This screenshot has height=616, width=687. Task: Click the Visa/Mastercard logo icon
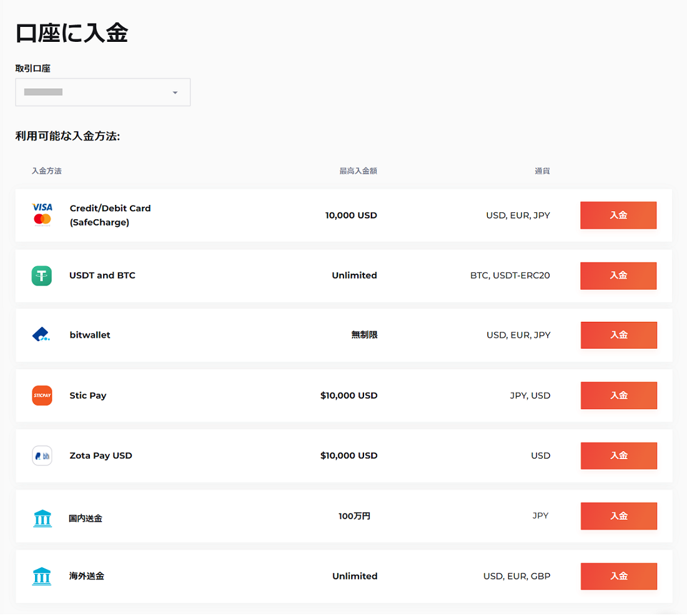coord(42,214)
